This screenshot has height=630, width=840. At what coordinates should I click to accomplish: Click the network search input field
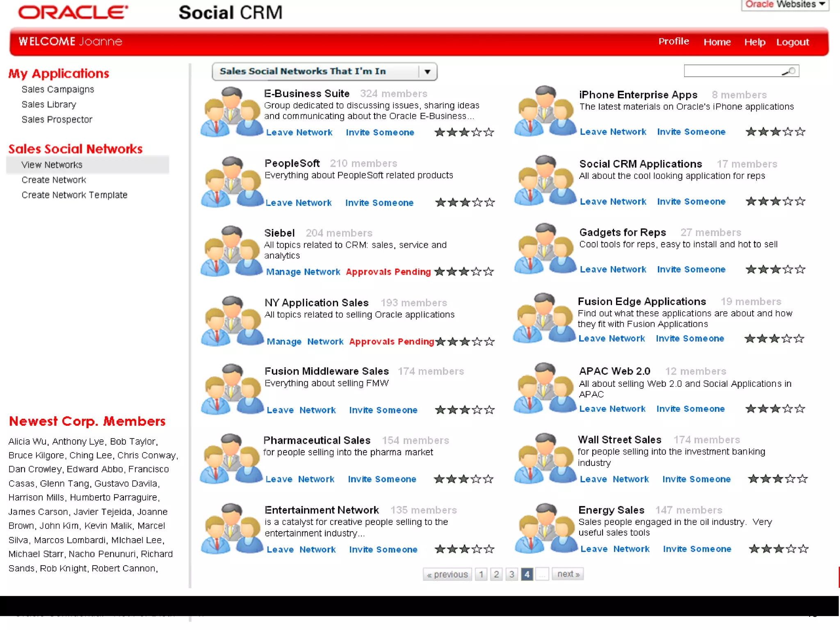pyautogui.click(x=741, y=71)
